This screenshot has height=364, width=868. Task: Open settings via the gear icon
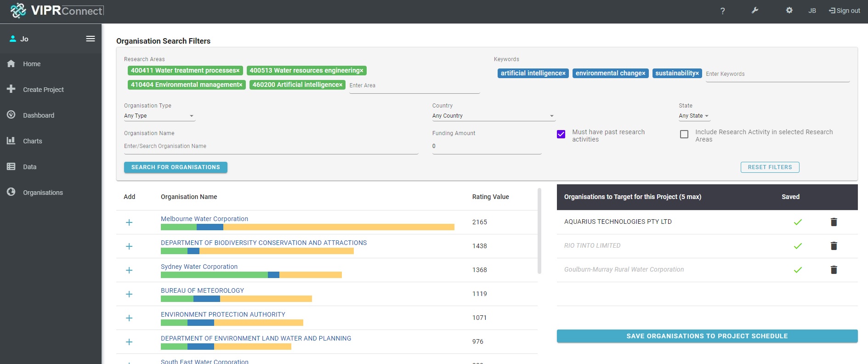click(x=789, y=11)
